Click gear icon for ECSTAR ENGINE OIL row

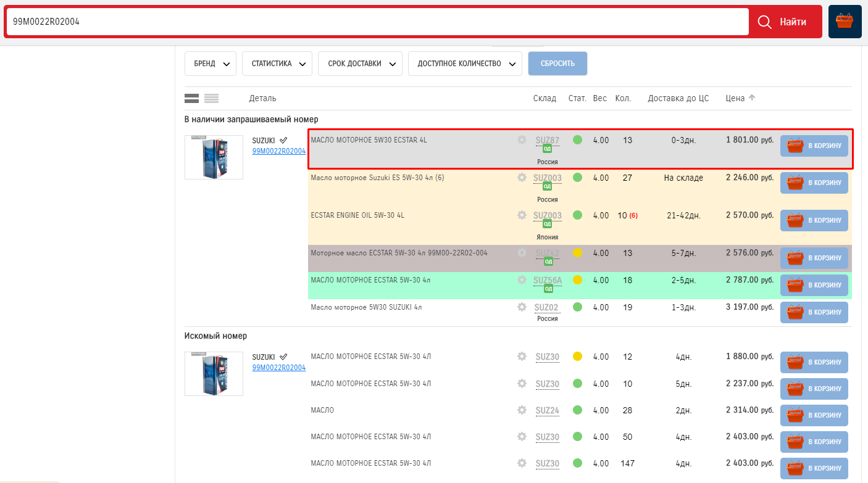522,215
